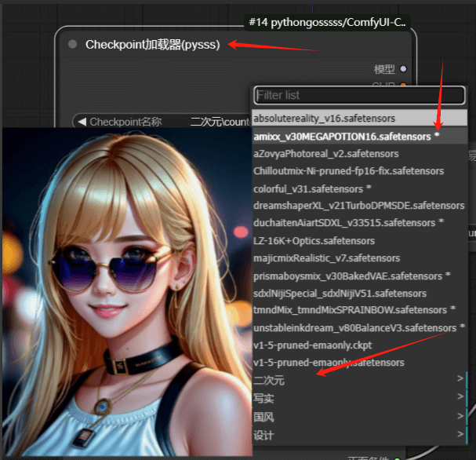Pick aZovyaPhotoreal_v2.safetensors entry
The width and height of the screenshot is (476, 460).
[x=359, y=154]
